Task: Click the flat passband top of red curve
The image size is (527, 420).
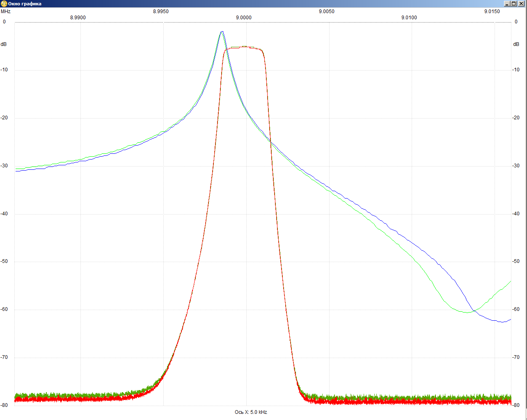Action: (x=244, y=47)
